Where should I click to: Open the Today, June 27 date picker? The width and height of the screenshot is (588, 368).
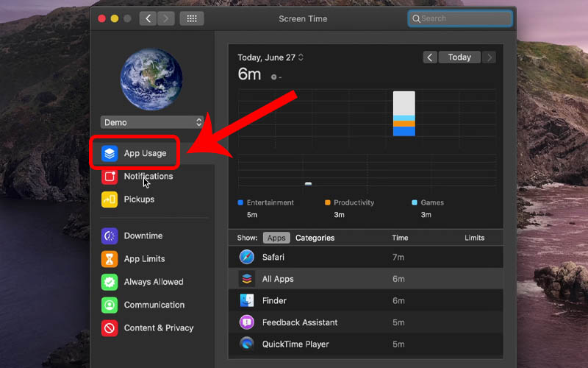coord(270,57)
